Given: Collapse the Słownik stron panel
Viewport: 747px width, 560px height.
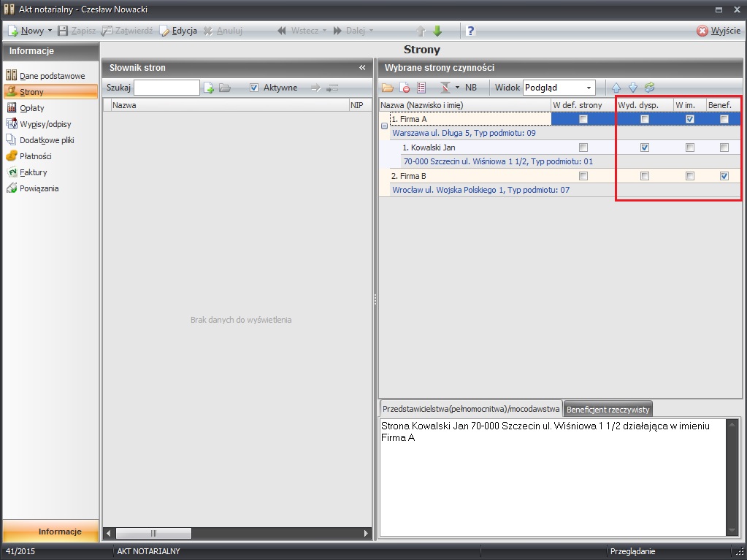Looking at the screenshot, I should point(362,68).
